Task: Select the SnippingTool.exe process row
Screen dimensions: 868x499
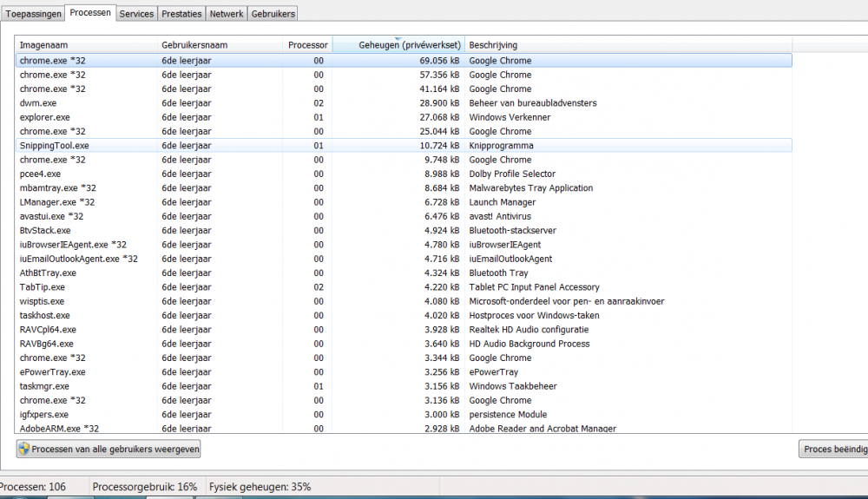Action: 55,146
